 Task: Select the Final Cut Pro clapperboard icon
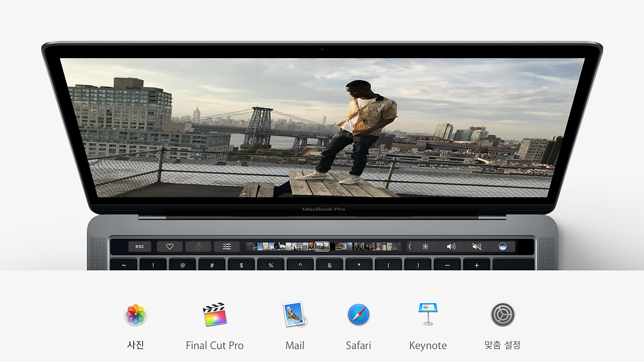click(215, 315)
